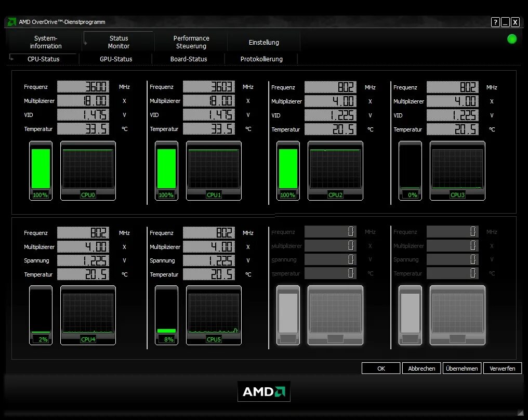The width and height of the screenshot is (528, 420).
Task: Click the CPU3 label below the graph
Action: 457,195
